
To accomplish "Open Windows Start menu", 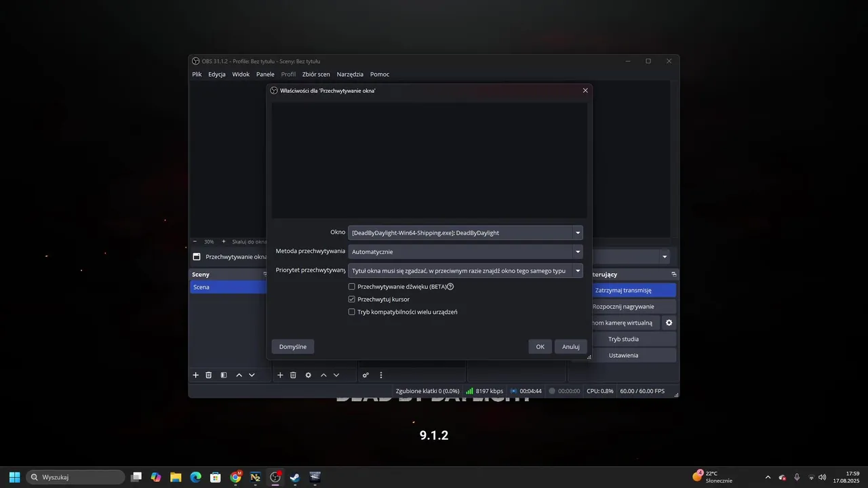I will point(14,477).
